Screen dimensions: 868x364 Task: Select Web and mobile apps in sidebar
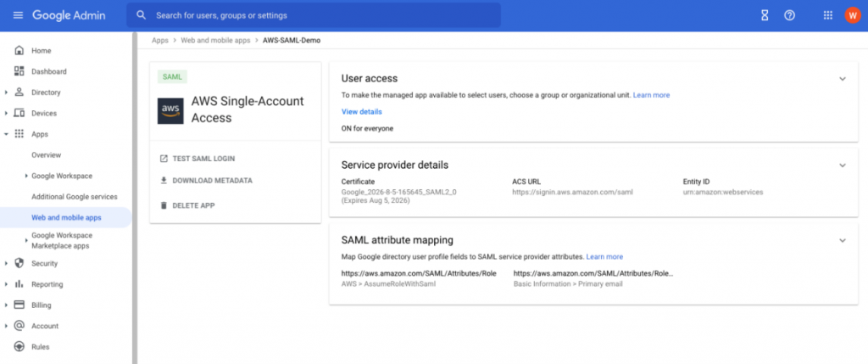[x=66, y=218]
